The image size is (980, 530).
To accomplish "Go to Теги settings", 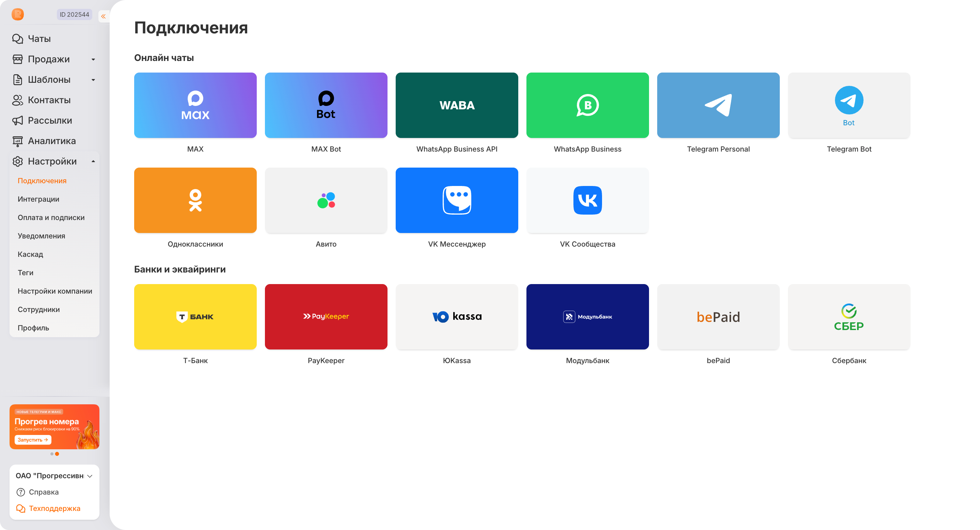I will coord(26,272).
